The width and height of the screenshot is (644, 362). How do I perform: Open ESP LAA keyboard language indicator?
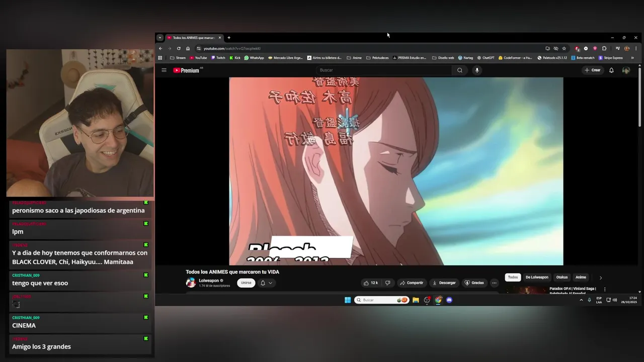click(x=599, y=300)
